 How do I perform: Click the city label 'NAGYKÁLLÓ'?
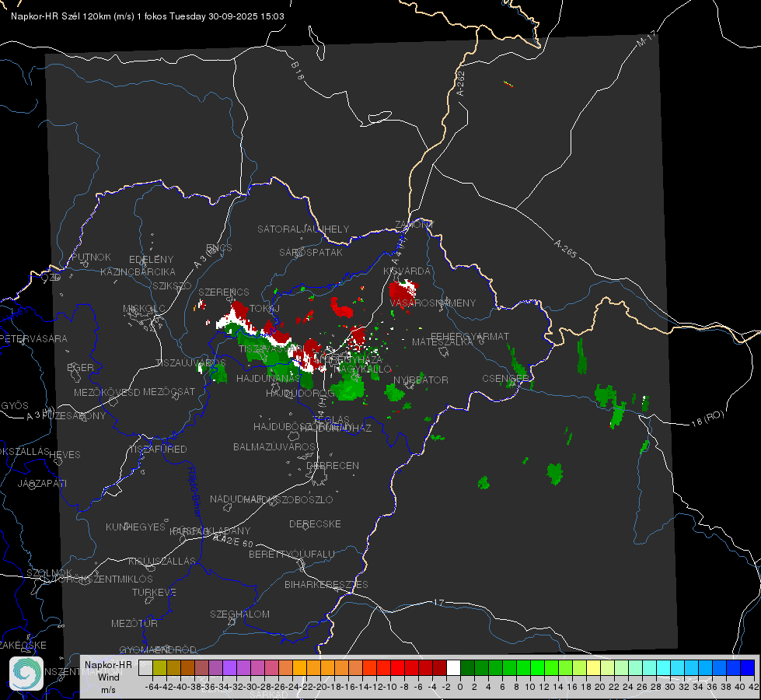coord(363,369)
